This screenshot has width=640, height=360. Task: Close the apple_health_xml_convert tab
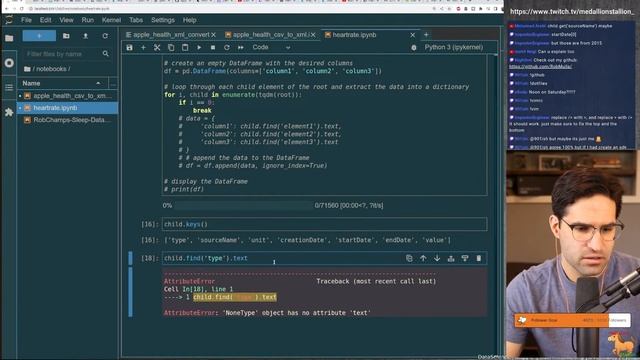(x=213, y=35)
